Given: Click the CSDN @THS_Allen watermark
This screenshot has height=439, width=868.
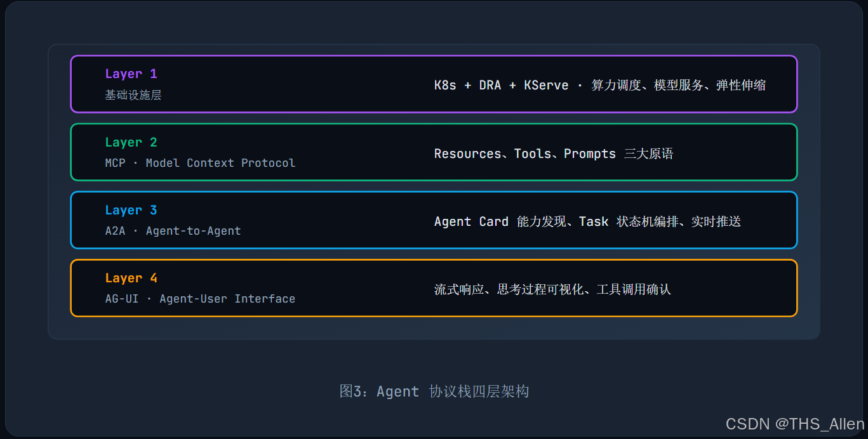Looking at the screenshot, I should 795,424.
